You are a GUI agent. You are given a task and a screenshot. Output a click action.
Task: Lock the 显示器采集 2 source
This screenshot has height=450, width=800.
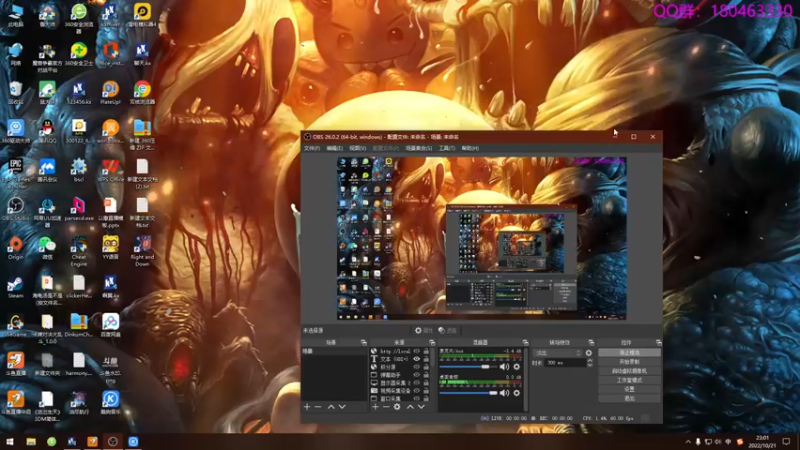coord(426,383)
